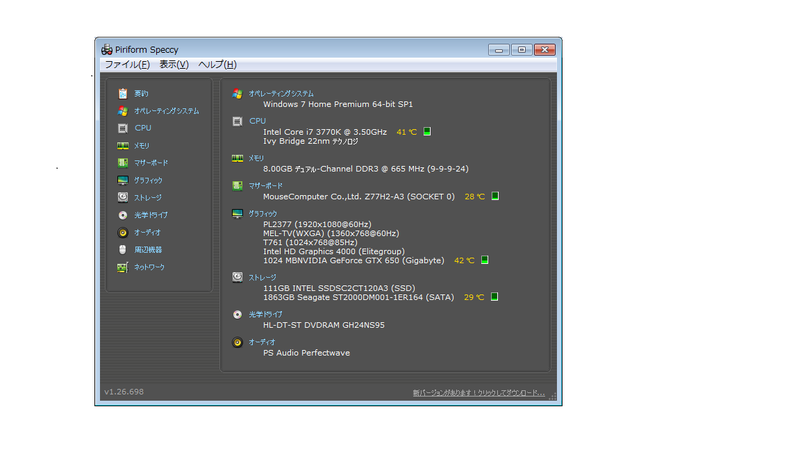Image resolution: width=800 pixels, height=450 pixels.
Task: Click the monitor icon in summary pane
Action: pos(237,213)
